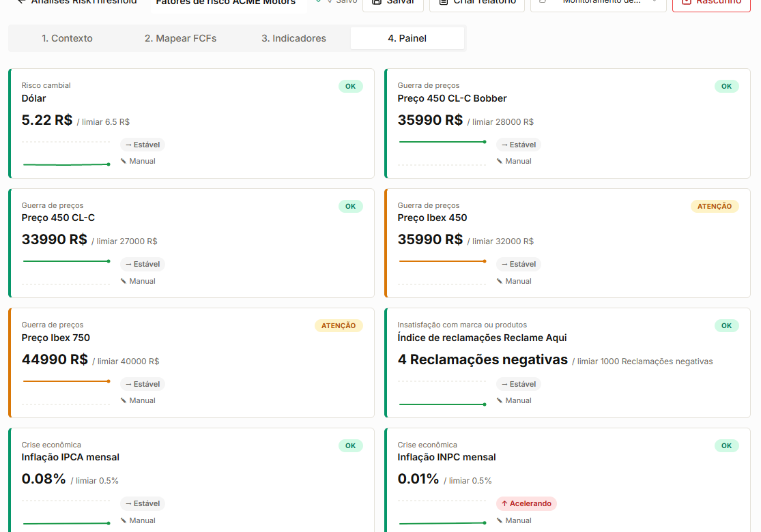Click the Manual pencil icon in Preço Ibex 450 card

tap(500, 281)
